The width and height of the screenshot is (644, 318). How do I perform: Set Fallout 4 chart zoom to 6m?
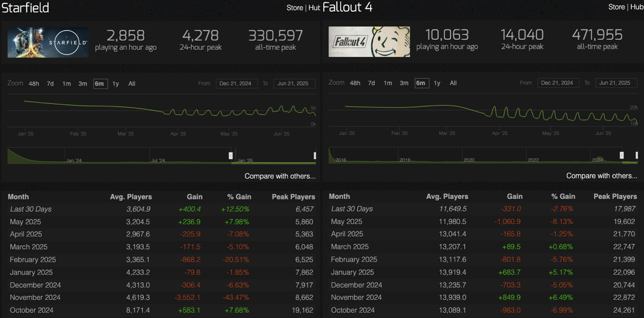click(422, 83)
